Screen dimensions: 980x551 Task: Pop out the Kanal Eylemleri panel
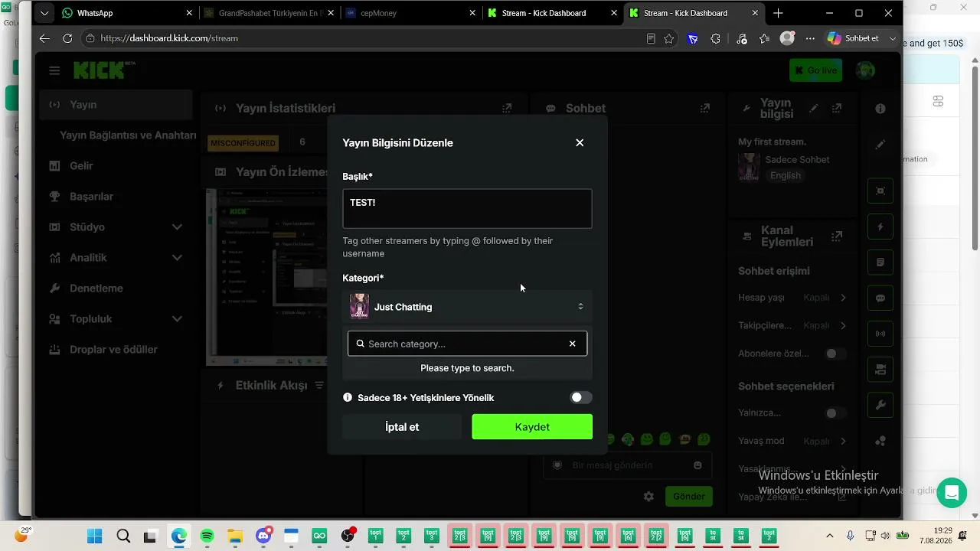point(837,236)
